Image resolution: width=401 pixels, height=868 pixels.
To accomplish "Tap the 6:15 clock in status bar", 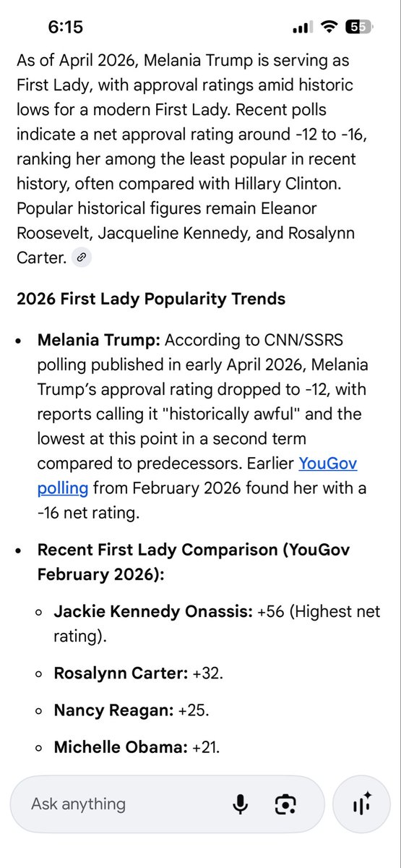I will tap(66, 27).
